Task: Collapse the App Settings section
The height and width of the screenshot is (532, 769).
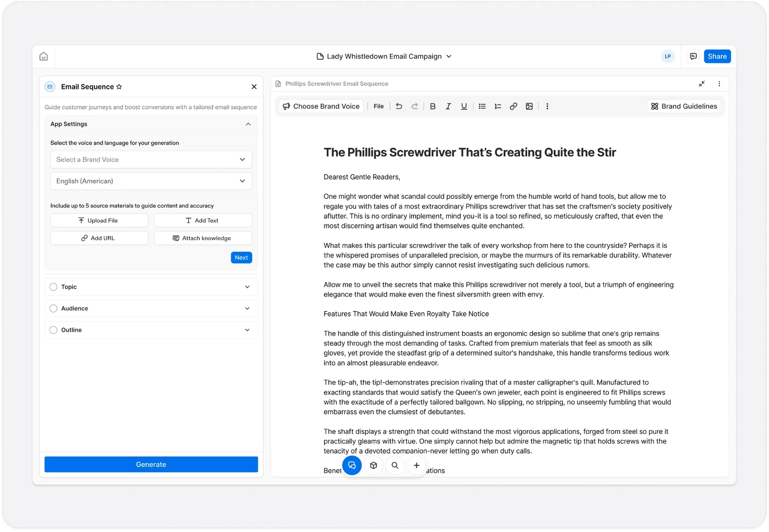Action: tap(248, 124)
